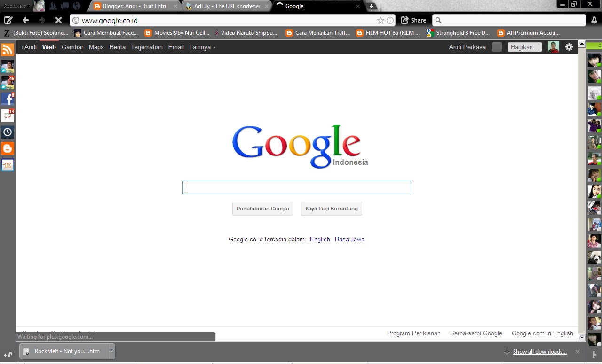602x364 pixels.
Task: Click the Share button
Action: [x=414, y=20]
